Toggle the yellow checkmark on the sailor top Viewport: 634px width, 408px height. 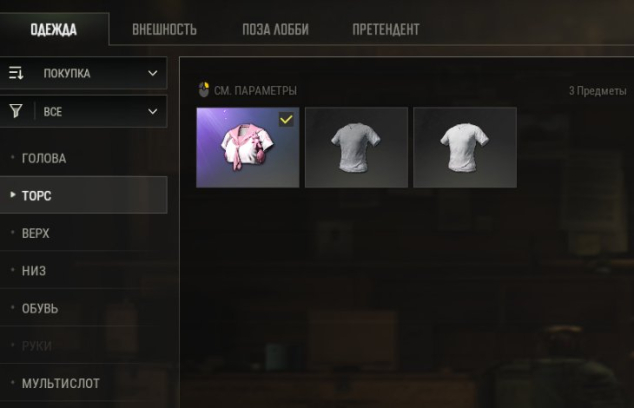pyautogui.click(x=286, y=120)
